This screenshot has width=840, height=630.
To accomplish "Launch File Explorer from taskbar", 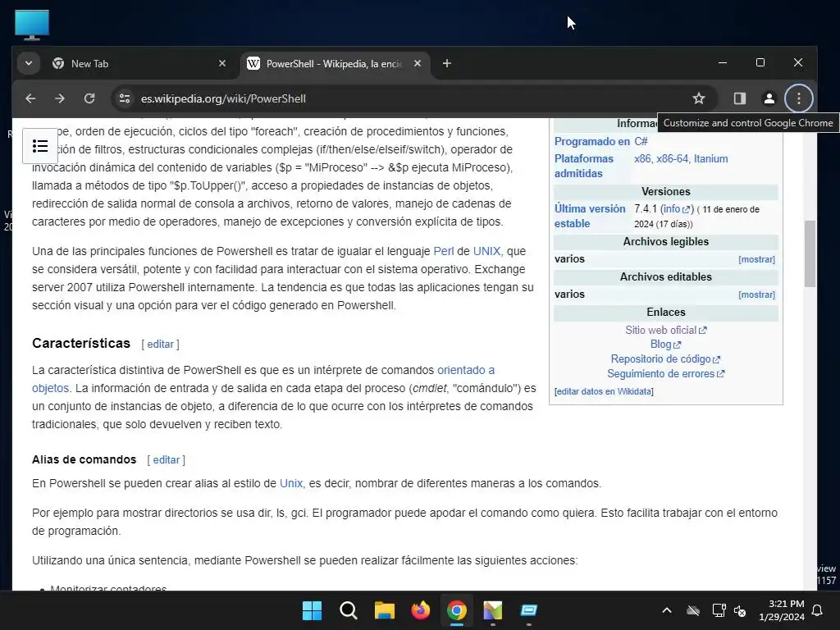I will [384, 610].
